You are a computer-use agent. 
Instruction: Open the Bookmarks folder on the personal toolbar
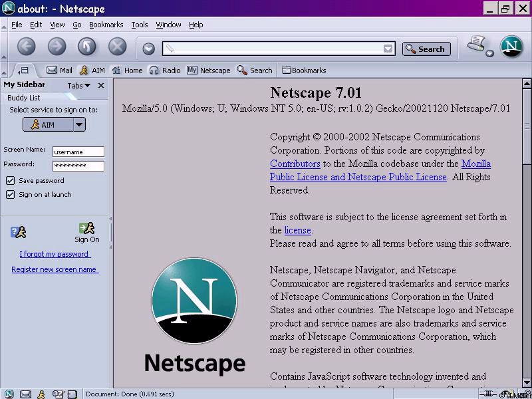[x=304, y=70]
